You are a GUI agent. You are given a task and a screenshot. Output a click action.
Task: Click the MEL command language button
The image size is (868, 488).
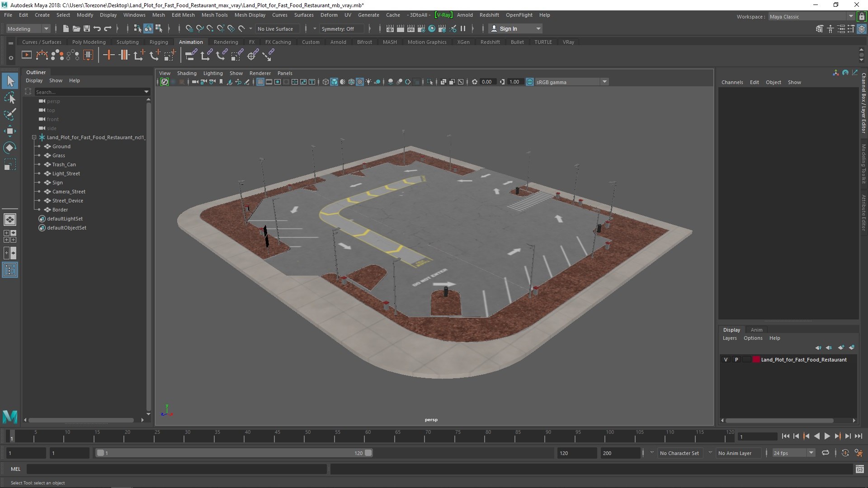[x=15, y=469]
